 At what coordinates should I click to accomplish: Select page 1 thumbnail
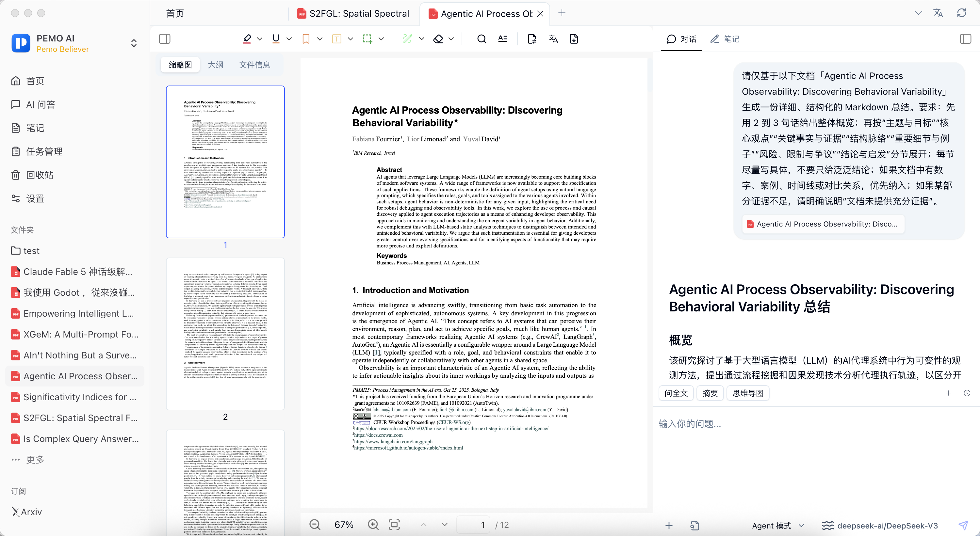pyautogui.click(x=225, y=162)
